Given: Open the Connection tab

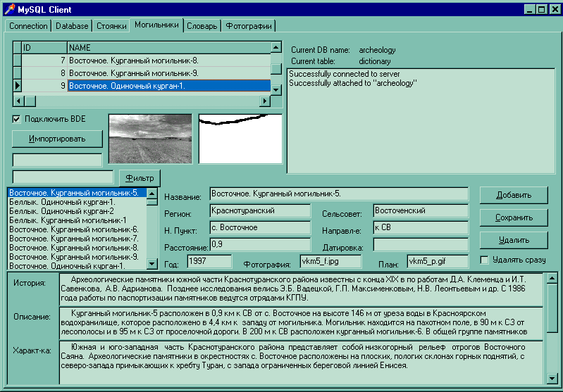Looking at the screenshot, I should pos(28,26).
